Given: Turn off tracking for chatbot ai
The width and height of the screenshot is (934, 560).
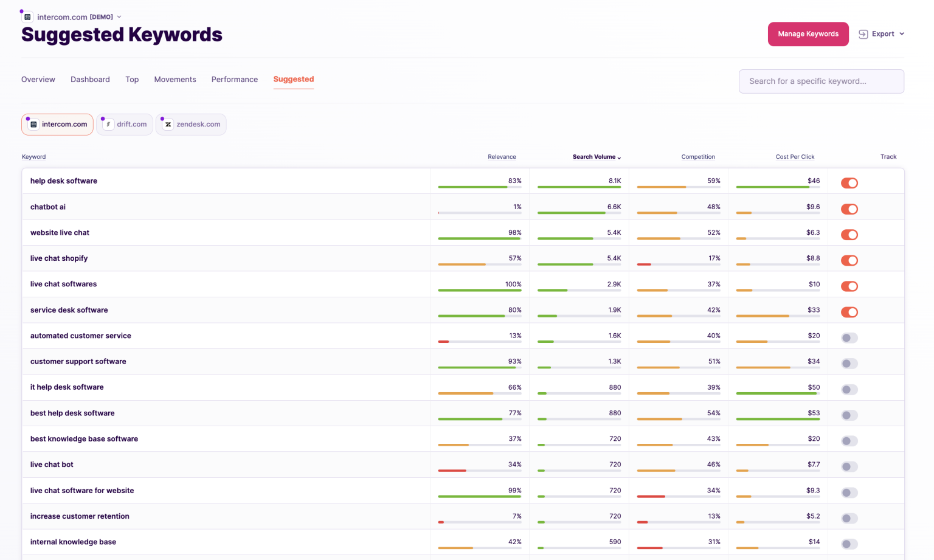Looking at the screenshot, I should [849, 209].
